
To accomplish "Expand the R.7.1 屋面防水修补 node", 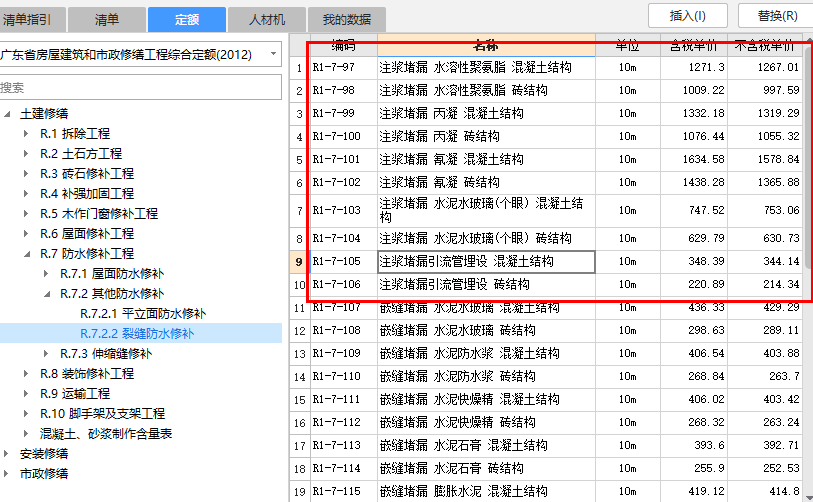I will pyautogui.click(x=46, y=273).
